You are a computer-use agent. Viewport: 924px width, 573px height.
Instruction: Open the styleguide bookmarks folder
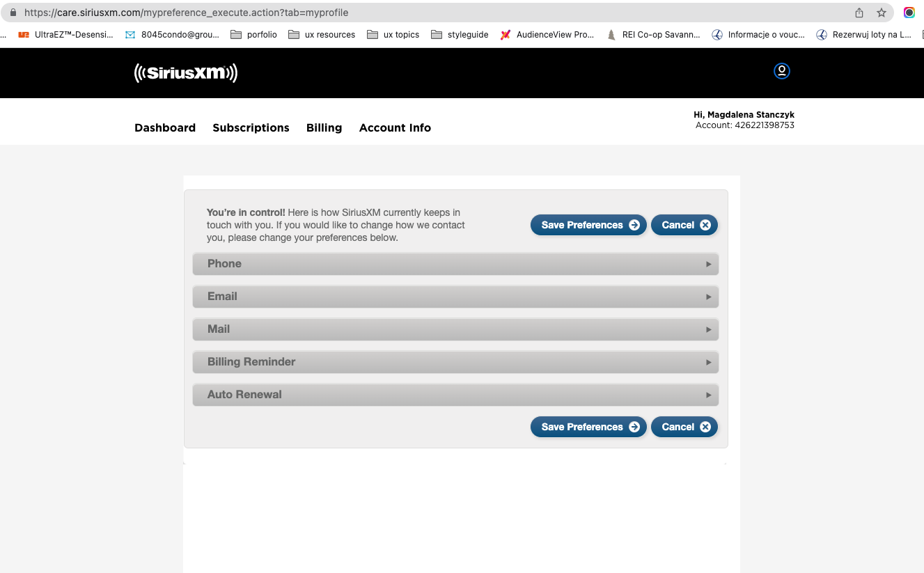(460, 34)
